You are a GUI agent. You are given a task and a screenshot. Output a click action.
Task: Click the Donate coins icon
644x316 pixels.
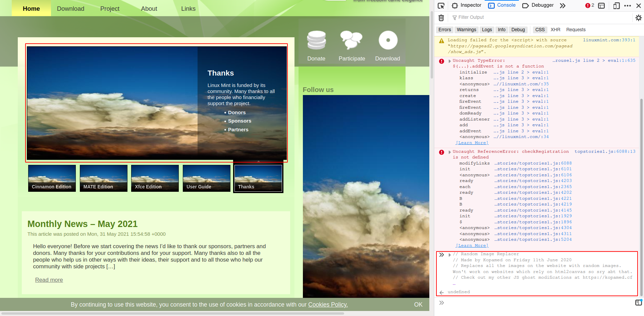316,40
